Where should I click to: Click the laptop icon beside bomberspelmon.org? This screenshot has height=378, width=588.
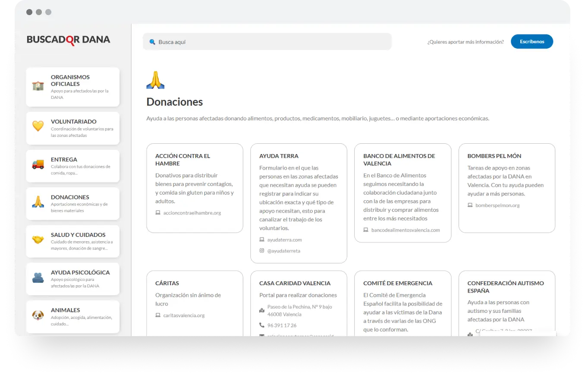(x=470, y=205)
